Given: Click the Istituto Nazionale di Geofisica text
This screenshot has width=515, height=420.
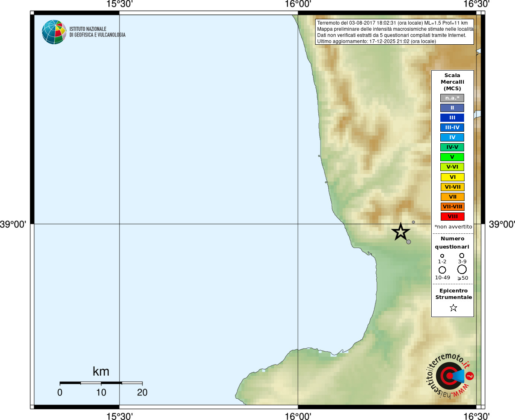Looking at the screenshot, I should click(x=97, y=32).
